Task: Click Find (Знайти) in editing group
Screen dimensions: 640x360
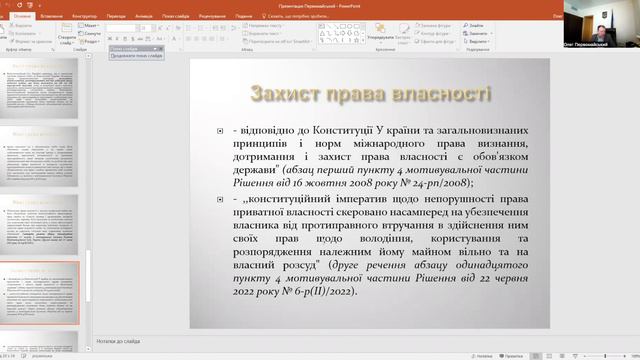Action: (473, 25)
